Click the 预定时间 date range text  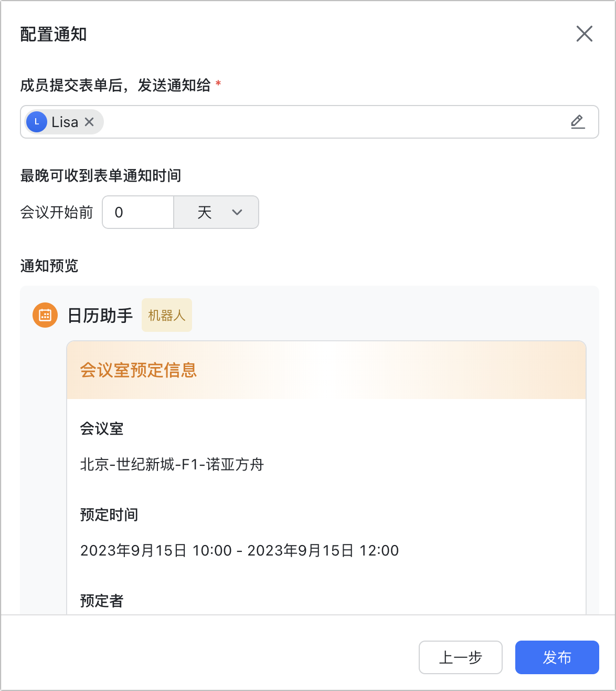point(239,551)
